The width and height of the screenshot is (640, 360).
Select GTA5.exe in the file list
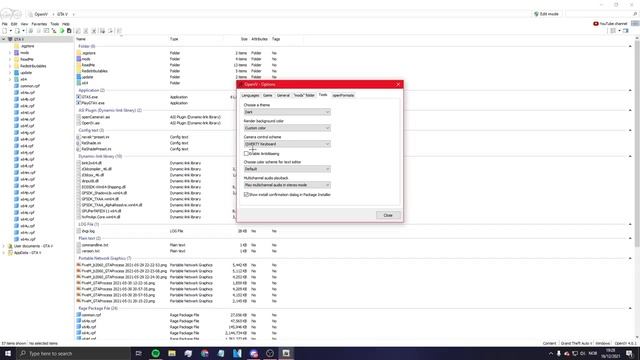tap(89, 97)
